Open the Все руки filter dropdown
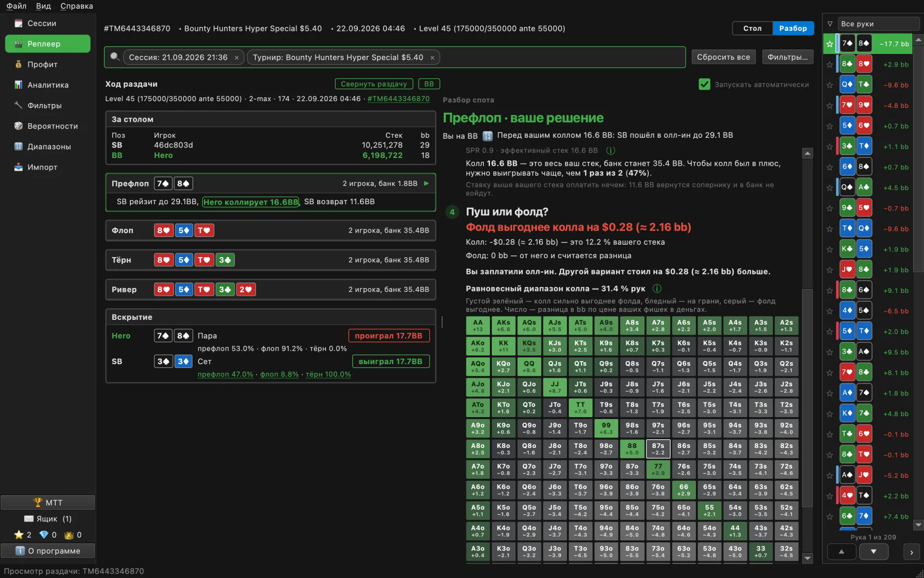 click(878, 24)
